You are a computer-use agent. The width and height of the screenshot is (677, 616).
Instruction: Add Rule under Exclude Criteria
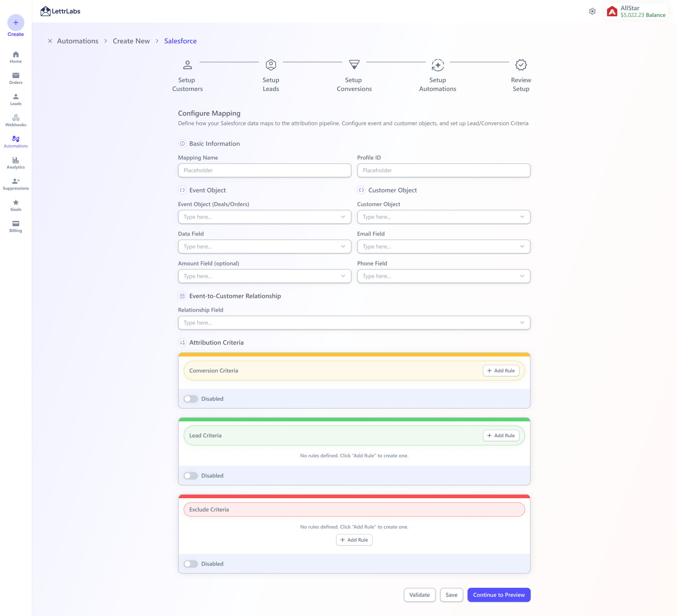[x=354, y=540]
